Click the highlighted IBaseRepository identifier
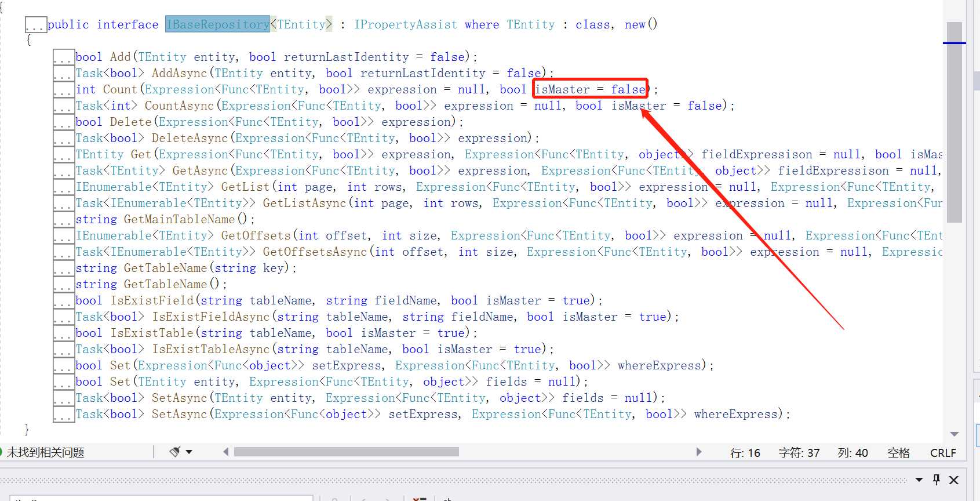 pos(217,24)
